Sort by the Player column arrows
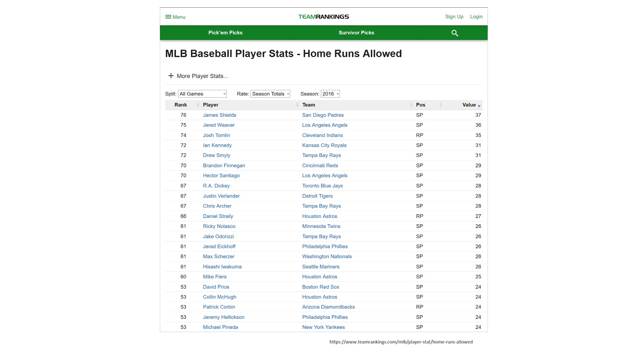Screen dimensions: 644x353 pos(297,105)
